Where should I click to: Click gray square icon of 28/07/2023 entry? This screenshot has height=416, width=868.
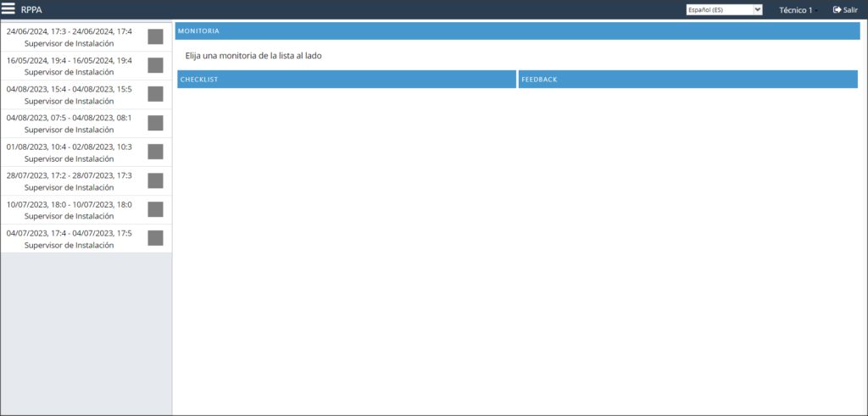(156, 180)
